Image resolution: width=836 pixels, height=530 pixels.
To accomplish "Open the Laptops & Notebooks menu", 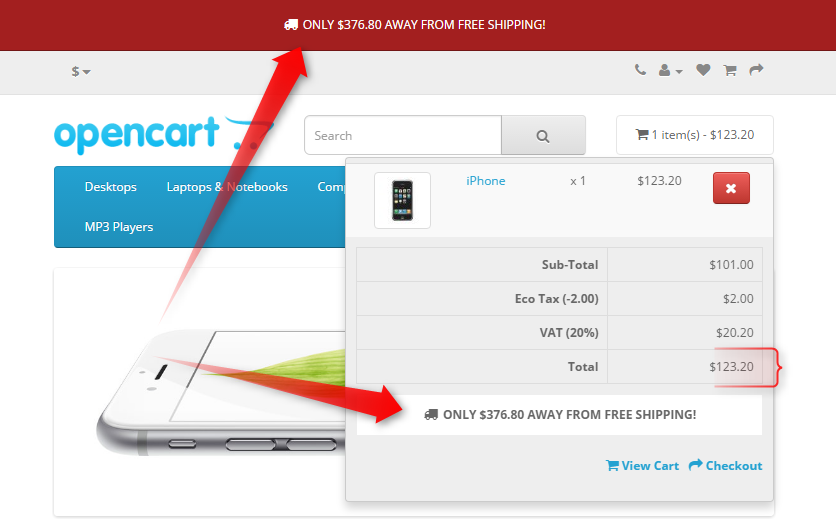I will pos(227,187).
